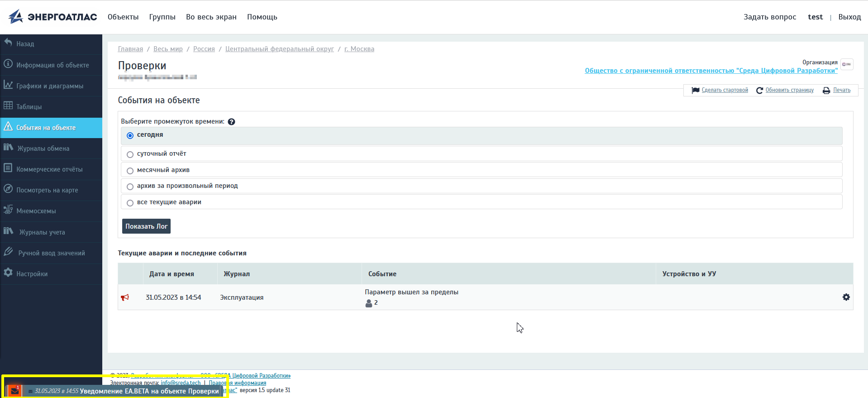The image size is (868, 398).
Task: Click the red megaphone alarm icon
Action: pyautogui.click(x=125, y=297)
